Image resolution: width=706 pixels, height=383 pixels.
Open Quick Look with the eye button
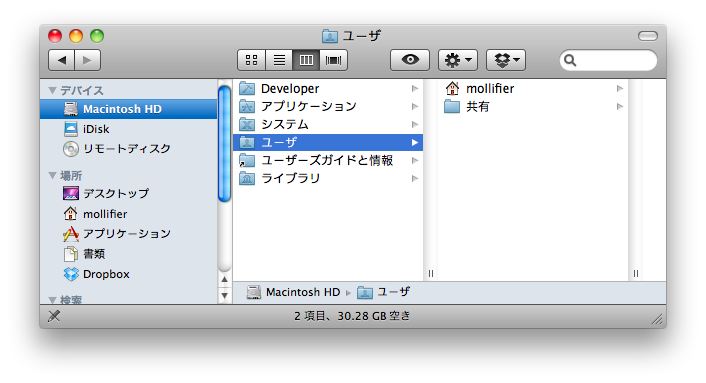pos(410,60)
